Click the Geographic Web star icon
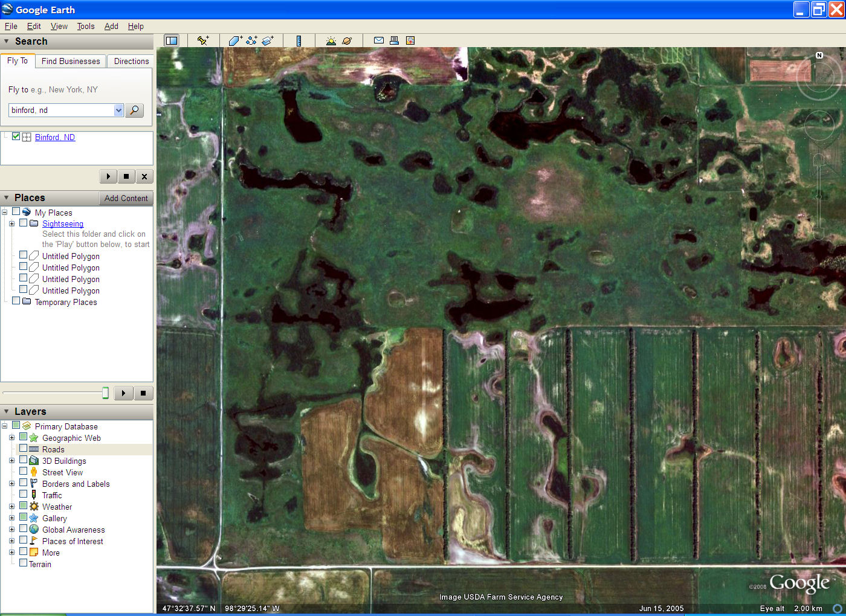This screenshot has height=616, width=846. 34,437
